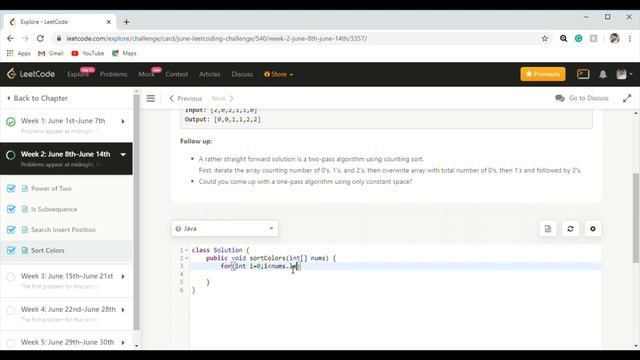Image resolution: width=640 pixels, height=360 pixels.
Task: Go forward with the browser arrow
Action: coord(25,38)
